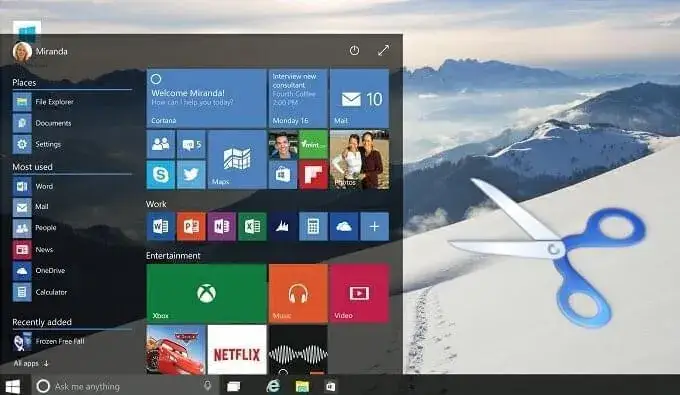
Task: Open the Cars game tile
Action: coord(176,349)
